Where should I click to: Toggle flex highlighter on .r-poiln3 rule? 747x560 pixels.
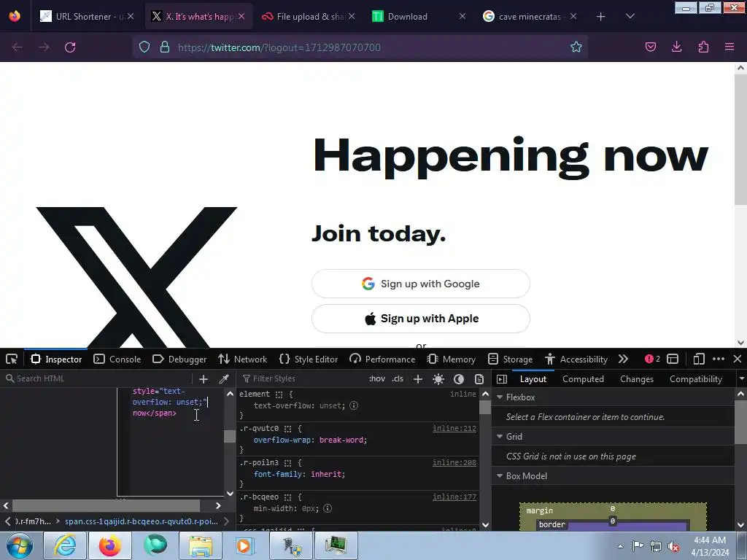click(x=287, y=463)
